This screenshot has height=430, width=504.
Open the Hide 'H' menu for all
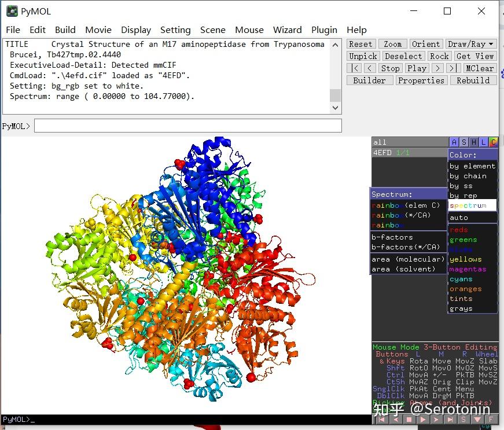[x=474, y=142]
